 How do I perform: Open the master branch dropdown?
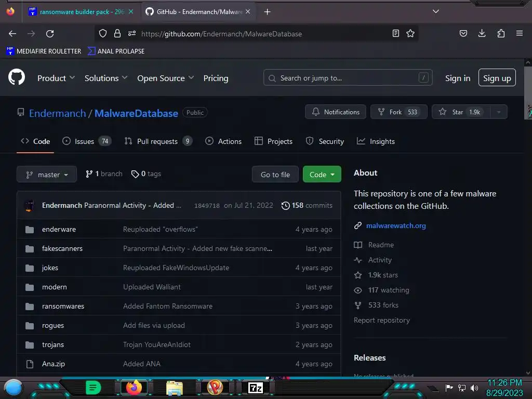click(47, 175)
